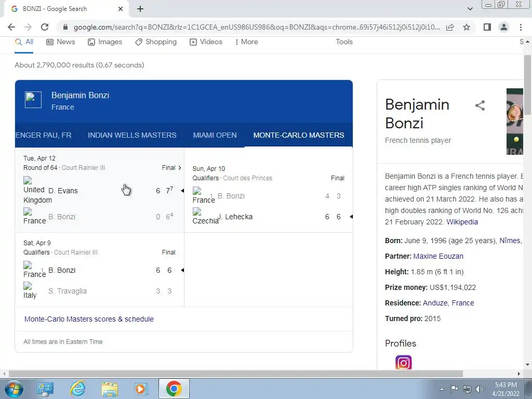Switch to the Images results tab
Viewport: 532px width, 399px height.
[105, 42]
